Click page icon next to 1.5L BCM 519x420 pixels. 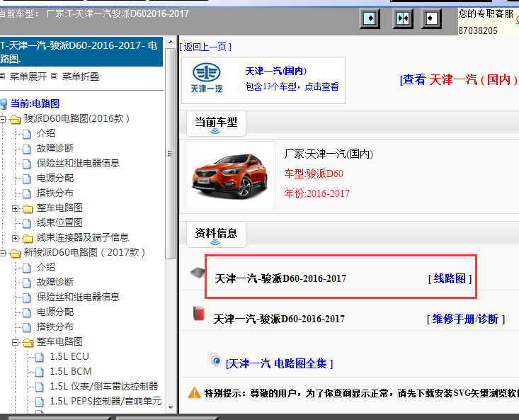click(x=40, y=372)
